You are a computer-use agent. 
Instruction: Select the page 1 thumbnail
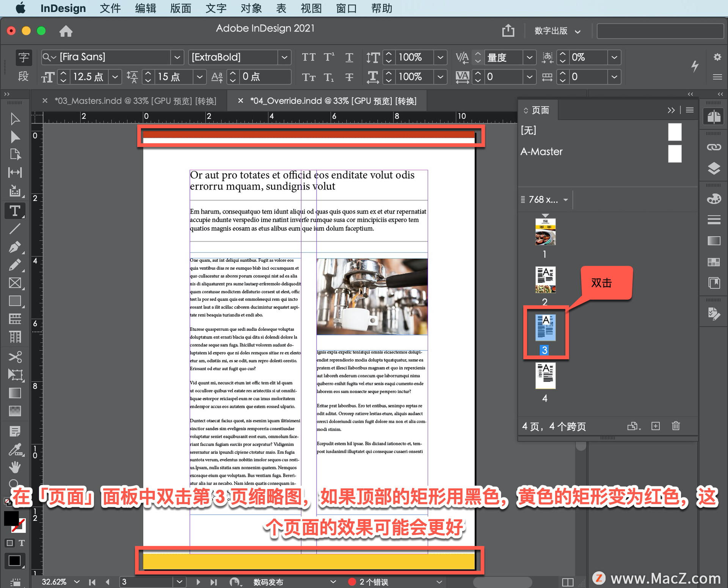pos(545,232)
